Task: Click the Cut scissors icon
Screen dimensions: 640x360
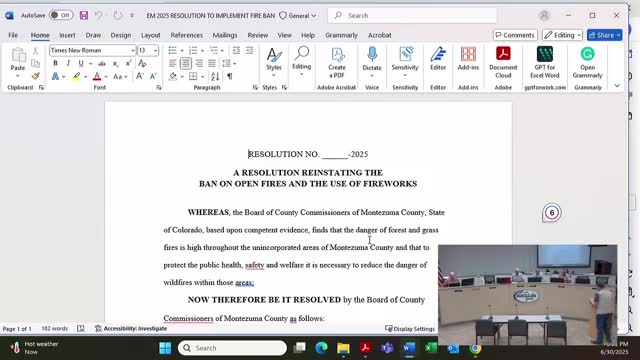Action: pos(36,51)
